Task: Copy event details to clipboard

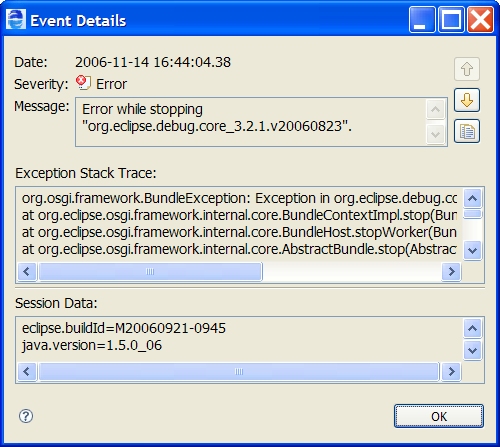Action: tap(467, 131)
